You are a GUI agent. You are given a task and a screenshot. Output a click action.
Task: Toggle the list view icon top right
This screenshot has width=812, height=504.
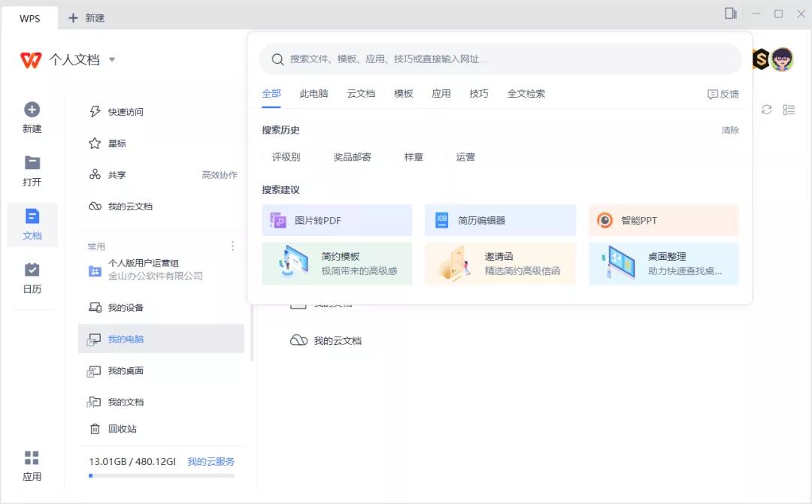point(789,110)
